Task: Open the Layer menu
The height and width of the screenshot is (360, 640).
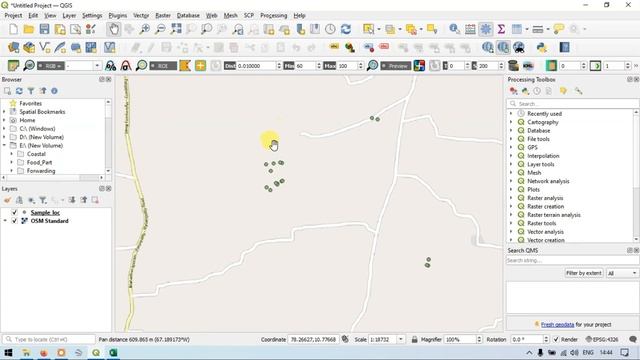Action: [x=69, y=16]
